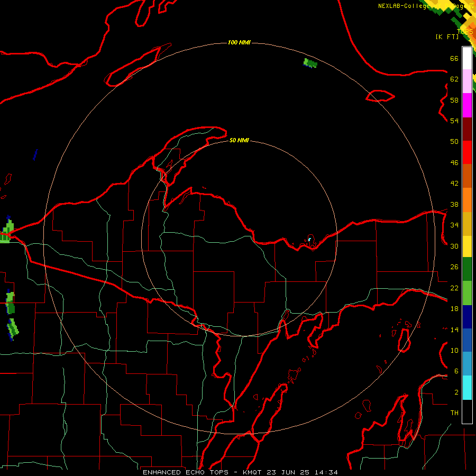Click the '22' scale value
This screenshot has width=476, height=476.
coord(454,288)
